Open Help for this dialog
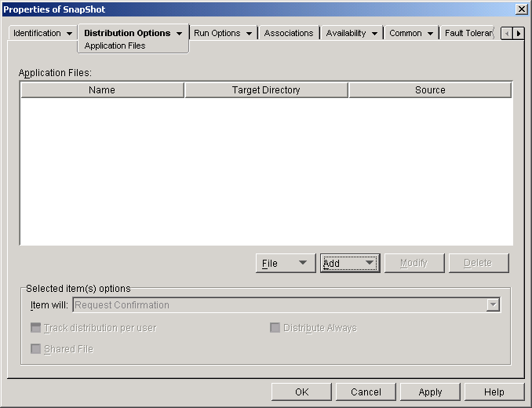532x408 pixels. [494, 392]
